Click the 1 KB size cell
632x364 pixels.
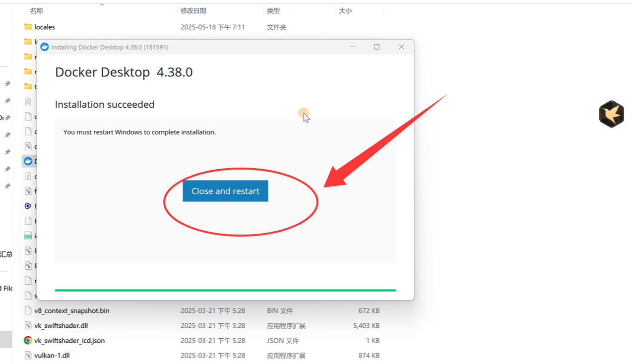373,341
